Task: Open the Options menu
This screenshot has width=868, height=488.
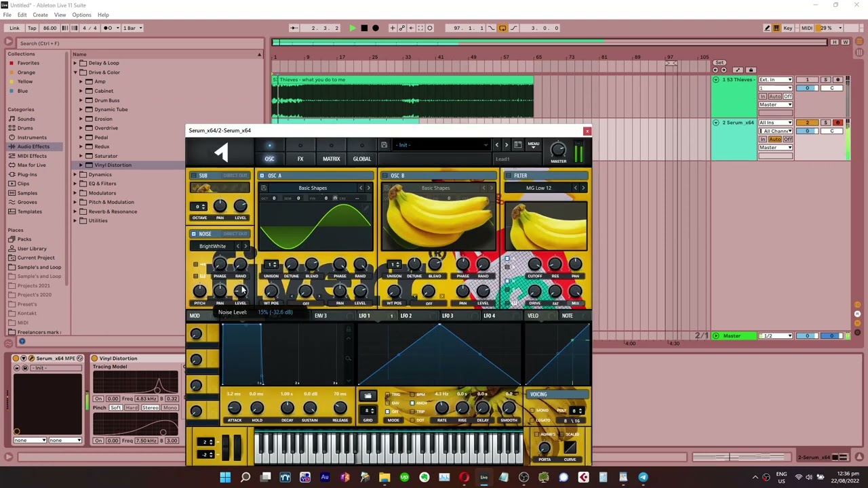Action: coord(81,15)
